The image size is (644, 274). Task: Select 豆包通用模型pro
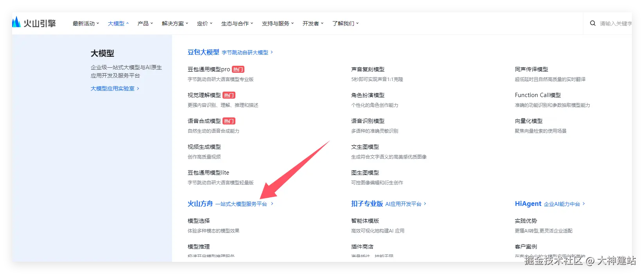pyautogui.click(x=209, y=69)
